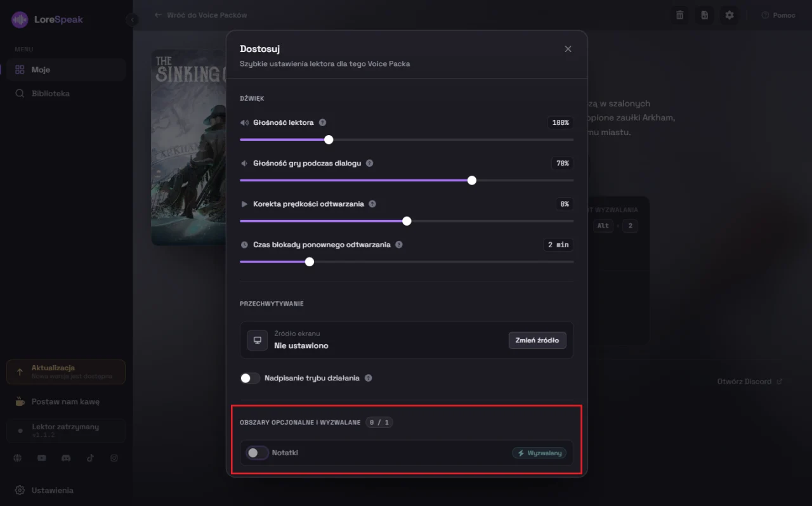Open the Biblioteka menu item
Screen dimensions: 812x506
coord(67,93)
